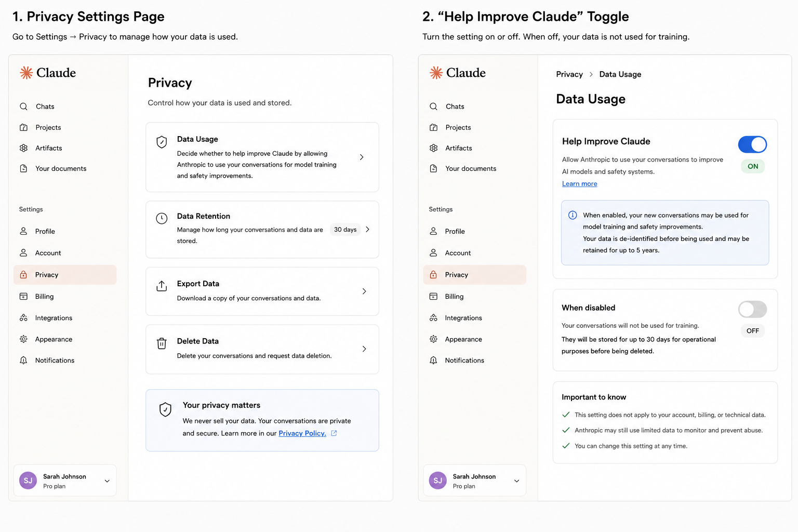This screenshot has height=532, width=798.
Task: Click the Chats search icon in Data Usage page sidebar
Action: 433,107
